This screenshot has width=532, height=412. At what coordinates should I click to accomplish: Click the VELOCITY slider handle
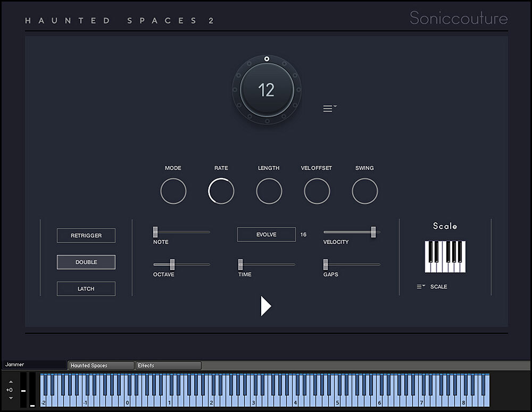pyautogui.click(x=373, y=232)
